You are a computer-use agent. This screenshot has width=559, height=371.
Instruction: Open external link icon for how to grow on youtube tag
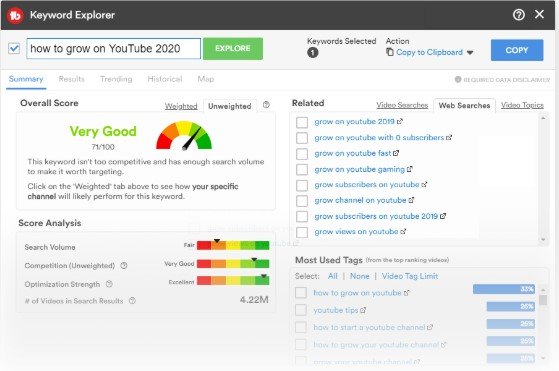click(406, 293)
